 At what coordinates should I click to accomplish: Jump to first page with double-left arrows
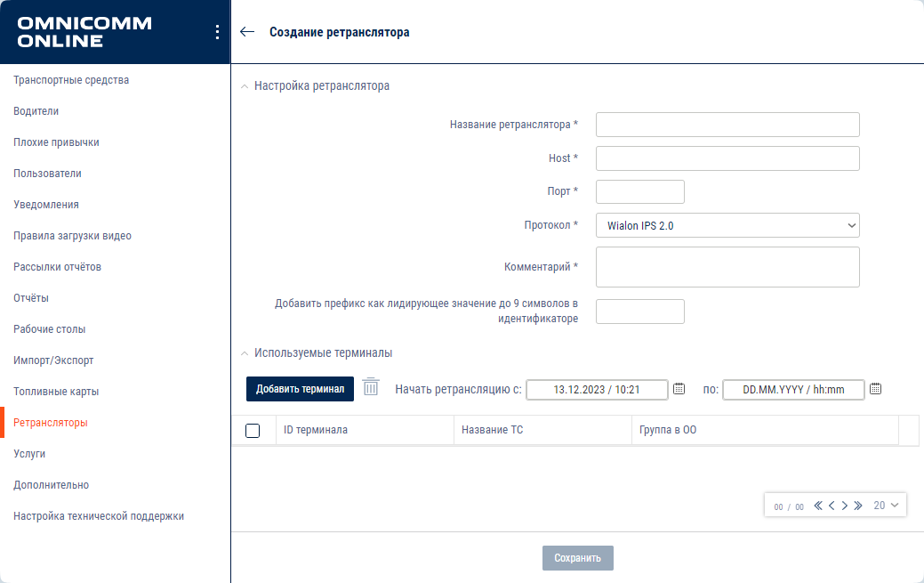(818, 506)
